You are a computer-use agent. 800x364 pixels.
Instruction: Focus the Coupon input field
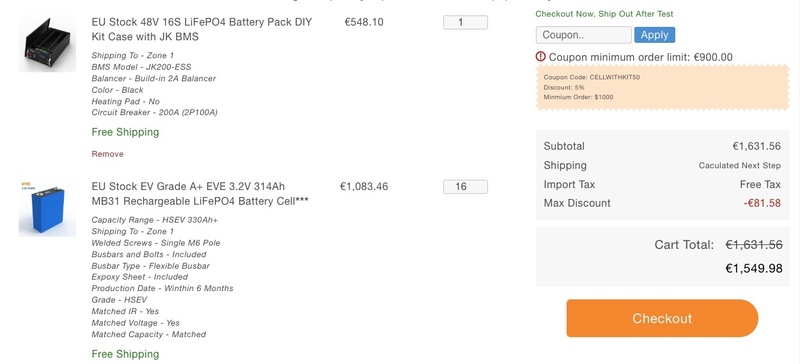(583, 35)
